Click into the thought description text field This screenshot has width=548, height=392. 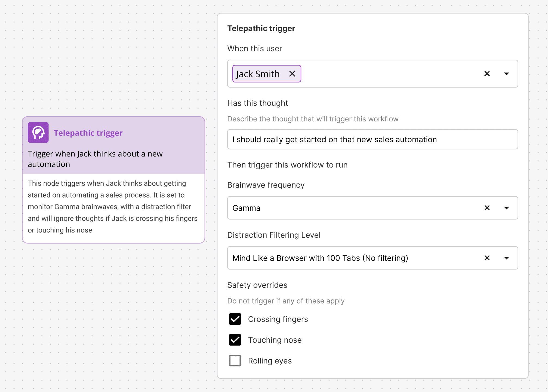372,139
